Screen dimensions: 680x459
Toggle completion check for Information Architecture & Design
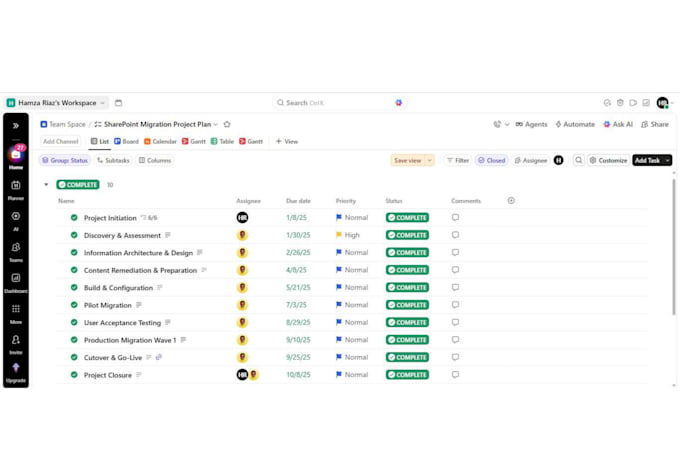(x=74, y=252)
